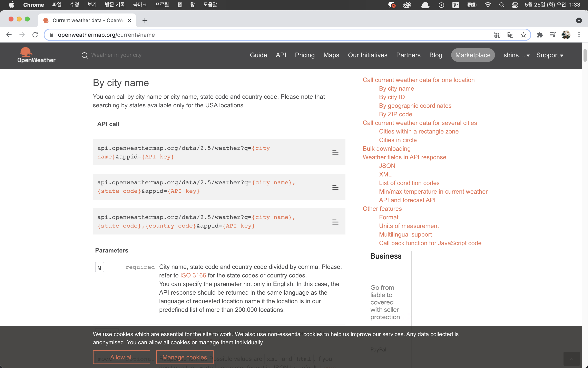Click the QR code icon in address bar
Viewport: 588px width, 368px height.
[497, 35]
